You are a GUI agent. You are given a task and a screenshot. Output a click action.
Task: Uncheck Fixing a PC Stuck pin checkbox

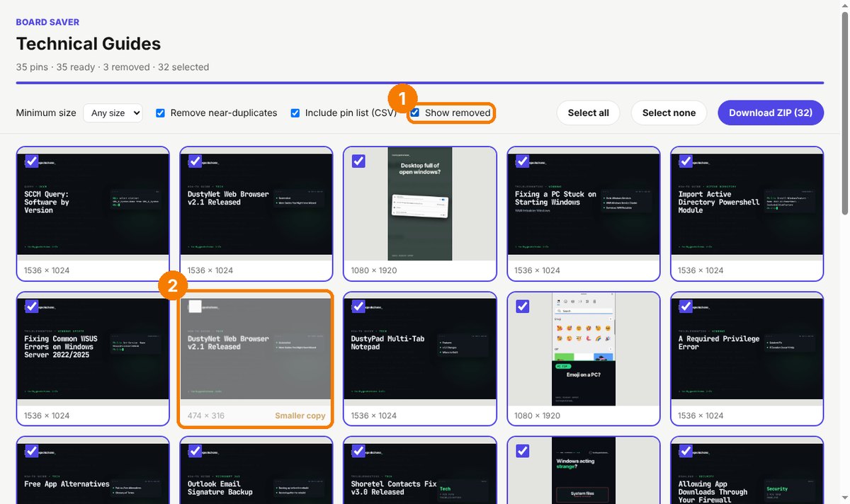(522, 161)
